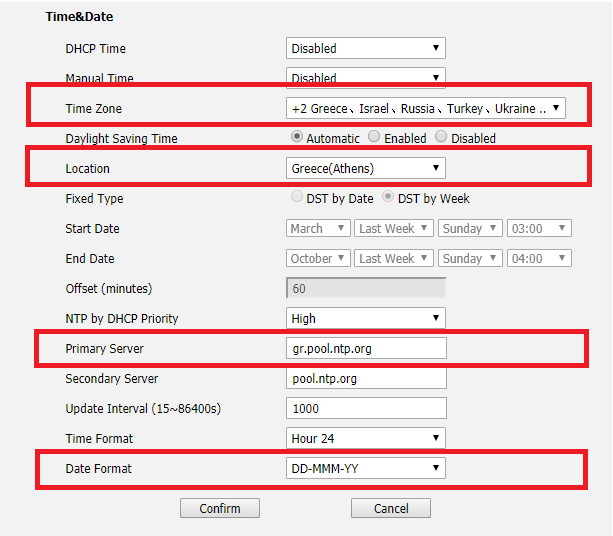Click the Update Interval input field

365,408
